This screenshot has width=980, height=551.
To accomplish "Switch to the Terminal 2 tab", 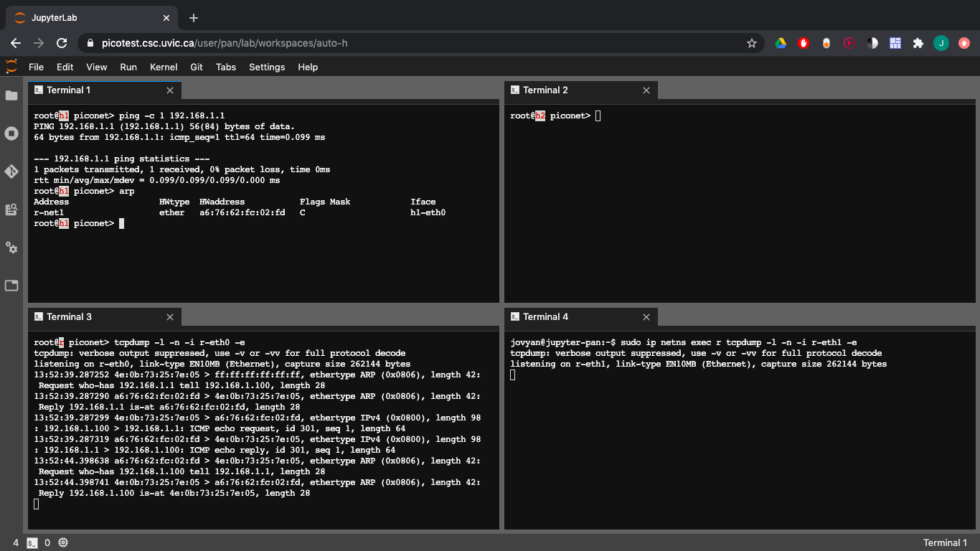I will (545, 90).
